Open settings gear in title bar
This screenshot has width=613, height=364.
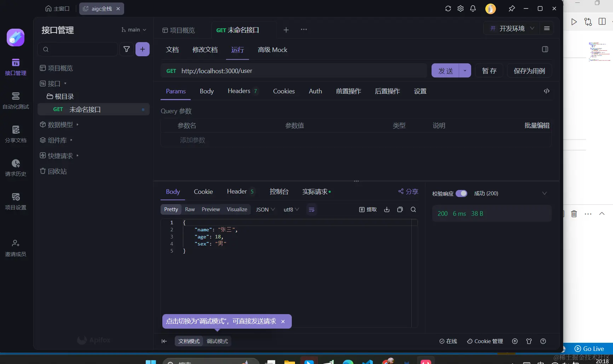pyautogui.click(x=461, y=8)
